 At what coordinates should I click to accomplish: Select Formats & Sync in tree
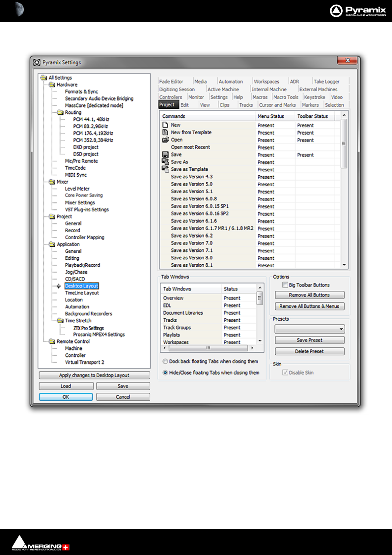click(81, 92)
